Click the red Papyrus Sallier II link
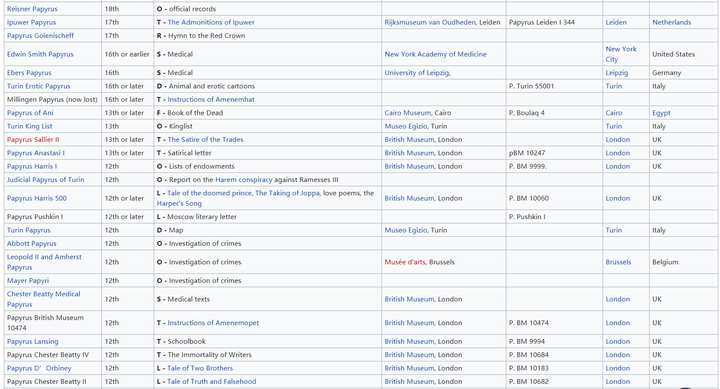This screenshot has width=720, height=389. click(33, 139)
